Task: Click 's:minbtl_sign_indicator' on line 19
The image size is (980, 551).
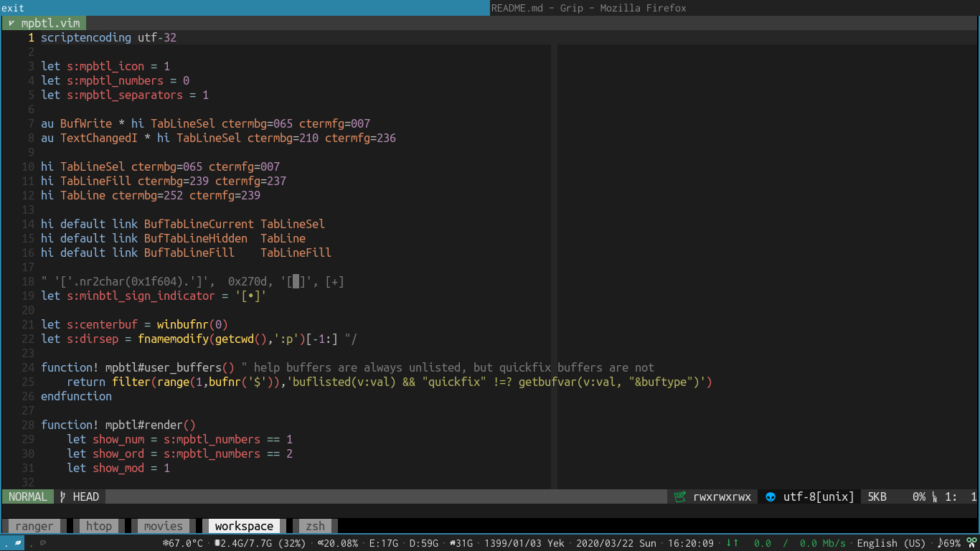Action: coord(141,296)
